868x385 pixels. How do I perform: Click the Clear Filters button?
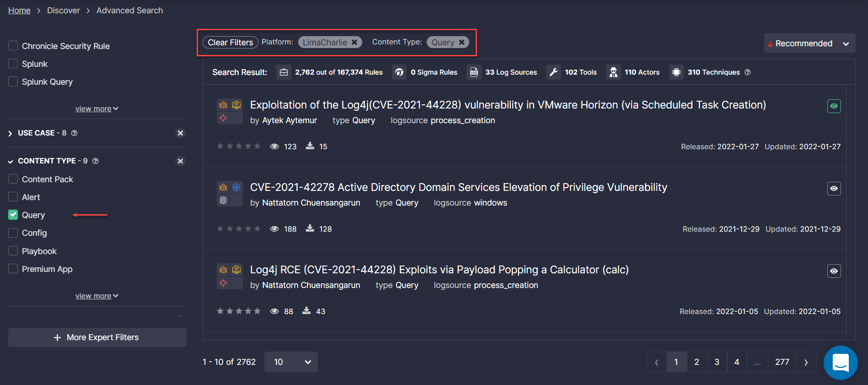point(230,42)
